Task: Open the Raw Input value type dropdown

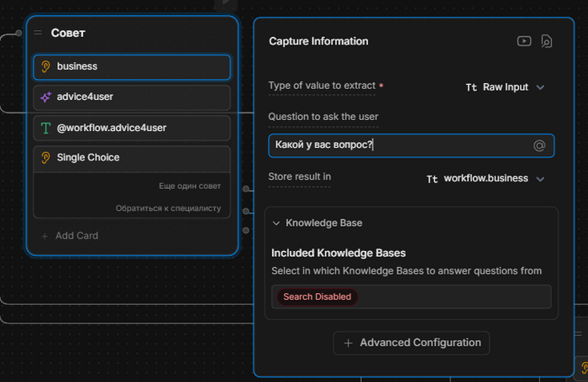Action: pyautogui.click(x=506, y=87)
